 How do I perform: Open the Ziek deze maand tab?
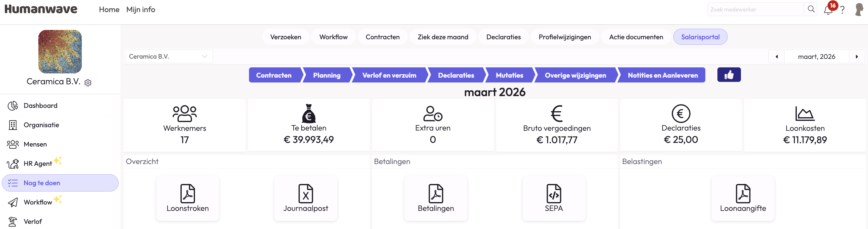[443, 37]
